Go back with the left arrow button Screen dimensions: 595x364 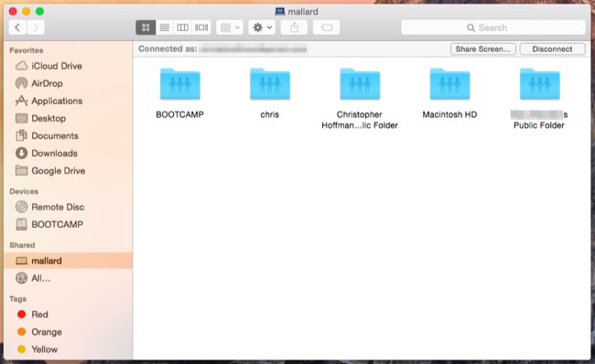point(17,27)
